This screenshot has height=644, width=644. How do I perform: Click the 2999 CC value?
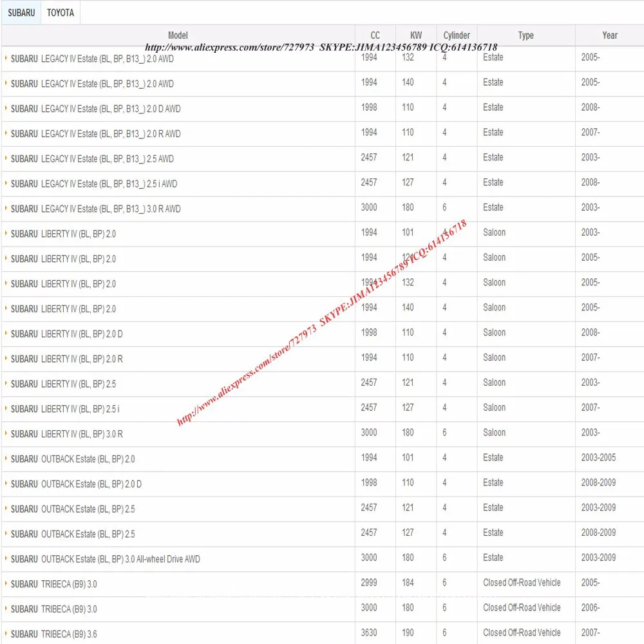pyautogui.click(x=369, y=583)
